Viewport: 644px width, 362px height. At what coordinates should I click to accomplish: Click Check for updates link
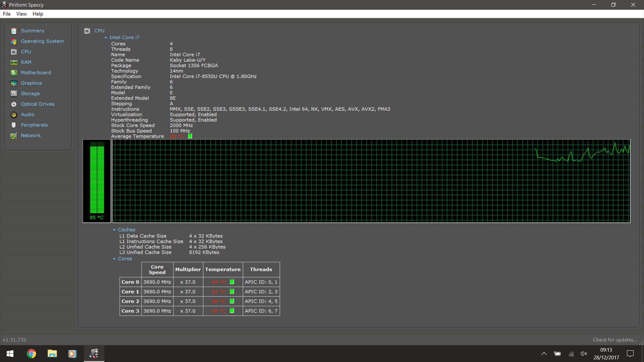614,340
